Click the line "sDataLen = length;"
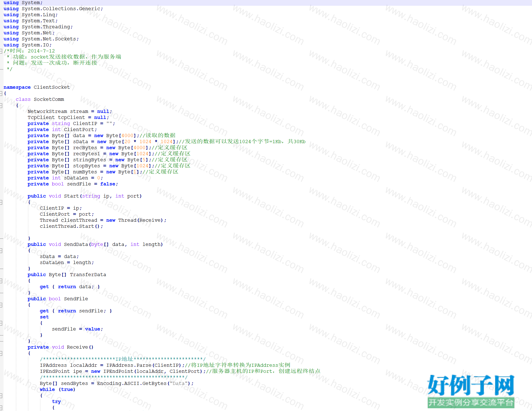Image resolution: width=532 pixels, height=411 pixels. click(67, 263)
